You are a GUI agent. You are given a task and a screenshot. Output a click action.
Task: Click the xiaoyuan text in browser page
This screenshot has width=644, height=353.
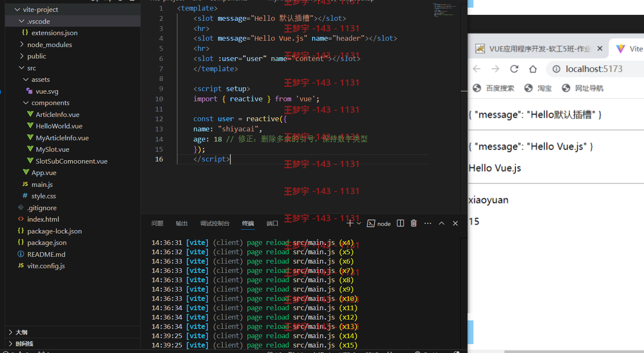488,200
